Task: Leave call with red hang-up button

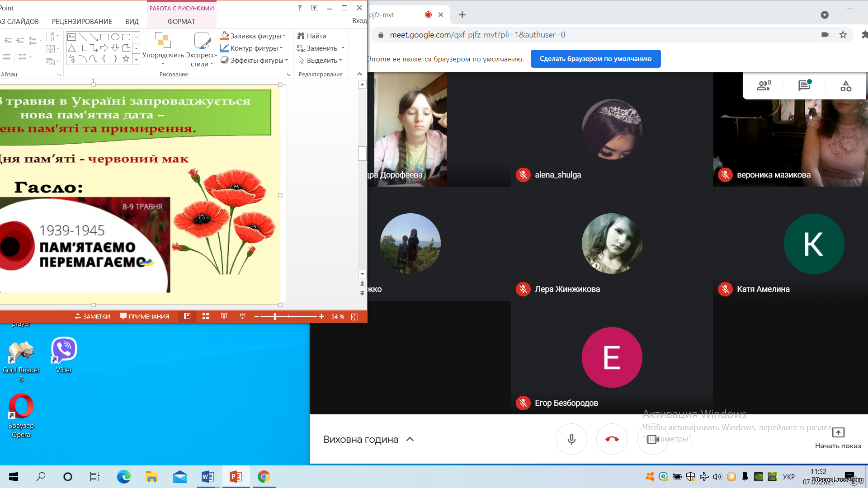Action: pyautogui.click(x=612, y=439)
